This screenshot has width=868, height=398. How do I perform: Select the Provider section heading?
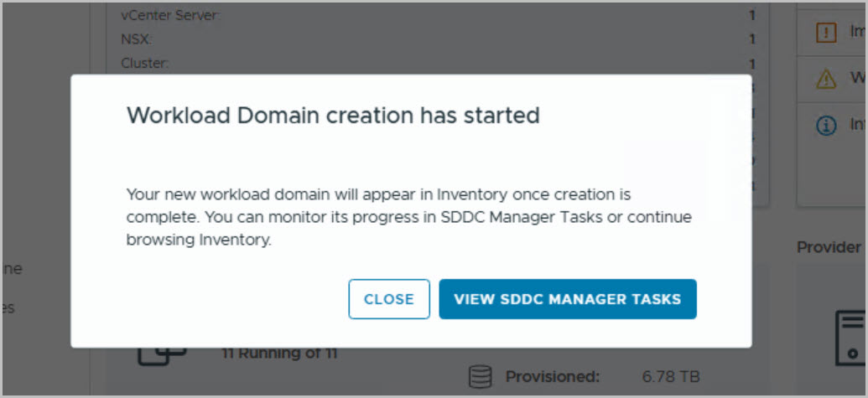click(x=829, y=247)
